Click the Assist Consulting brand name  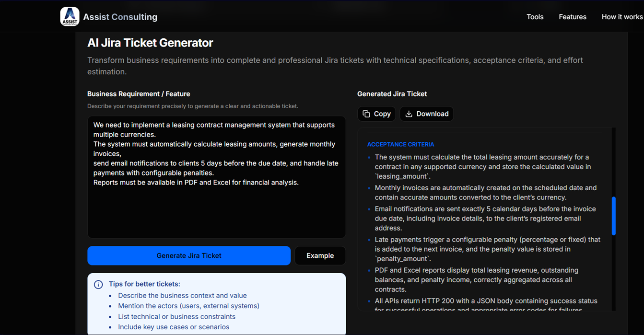tap(120, 17)
